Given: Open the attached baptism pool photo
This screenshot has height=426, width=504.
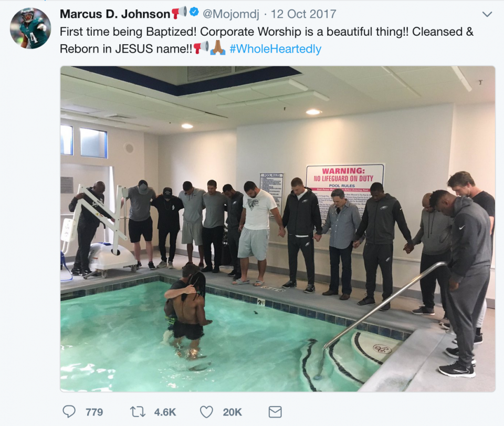Looking at the screenshot, I should [x=278, y=229].
